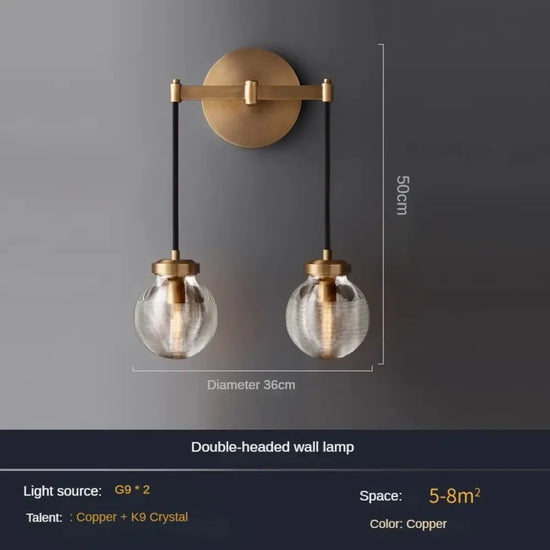Click the right glass globe lamp shade

[x=328, y=317]
